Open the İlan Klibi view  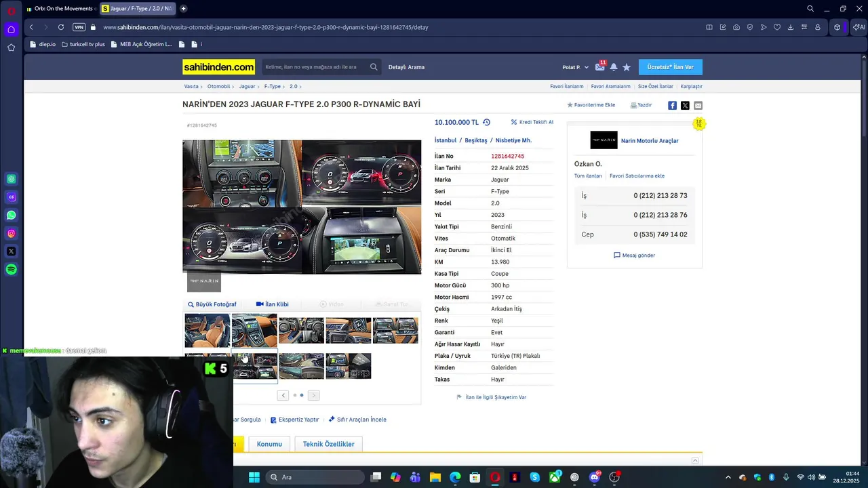(272, 304)
